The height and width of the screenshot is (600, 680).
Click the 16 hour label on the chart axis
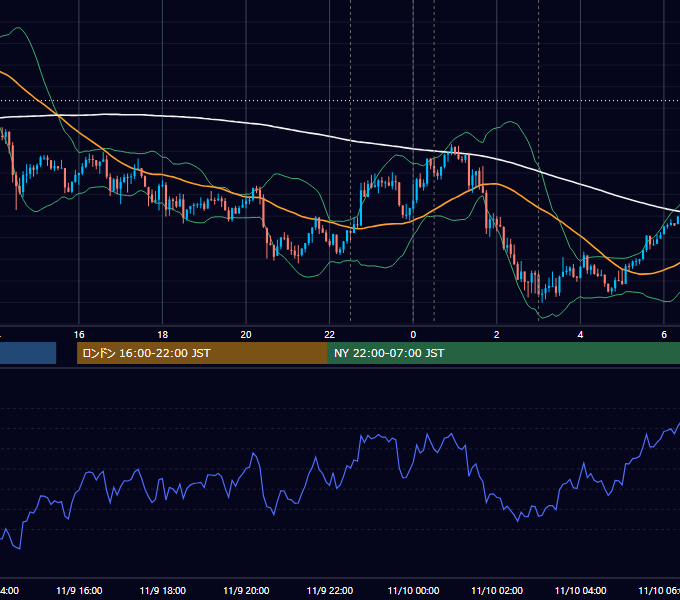(79, 335)
